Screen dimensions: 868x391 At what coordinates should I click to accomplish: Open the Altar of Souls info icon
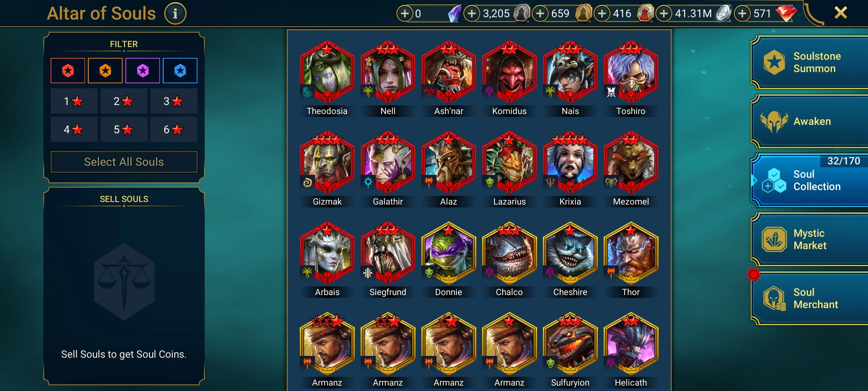pyautogui.click(x=175, y=14)
